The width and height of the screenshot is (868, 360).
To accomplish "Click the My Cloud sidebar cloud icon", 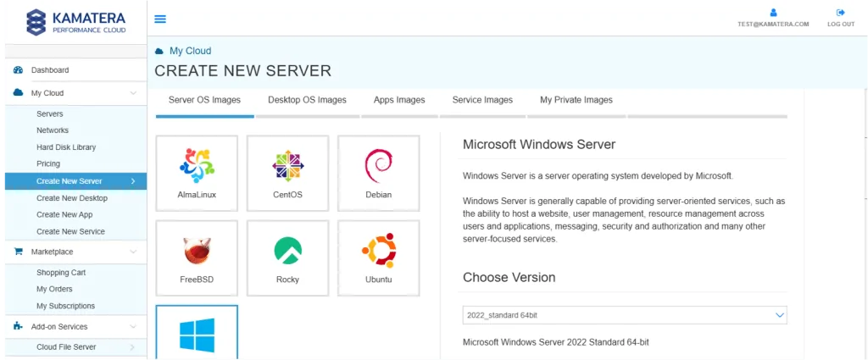I will (18, 93).
